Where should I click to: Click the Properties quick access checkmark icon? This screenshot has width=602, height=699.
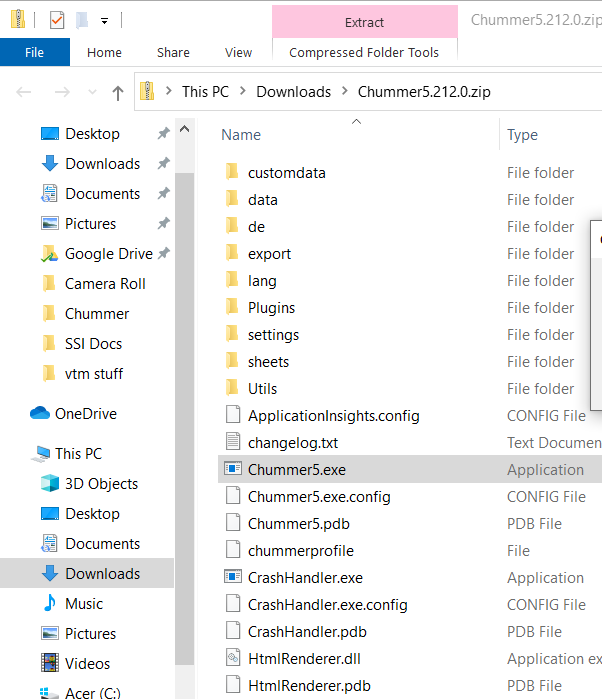[x=57, y=20]
